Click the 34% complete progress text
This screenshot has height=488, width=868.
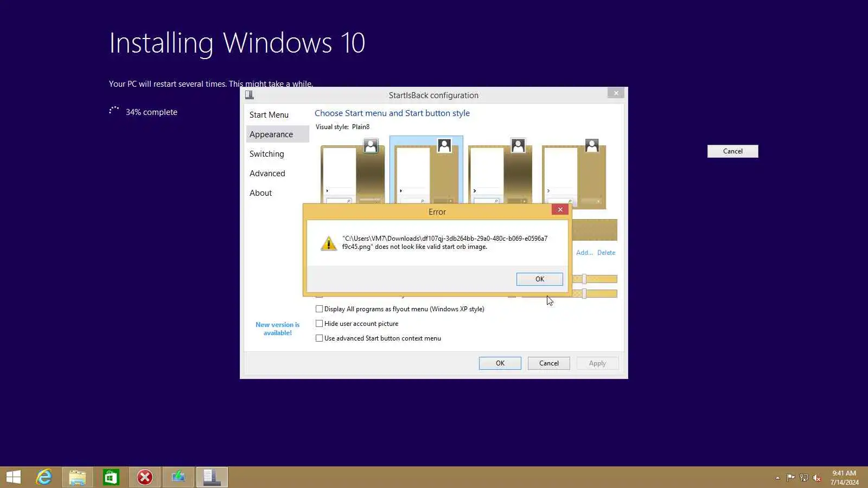click(151, 112)
